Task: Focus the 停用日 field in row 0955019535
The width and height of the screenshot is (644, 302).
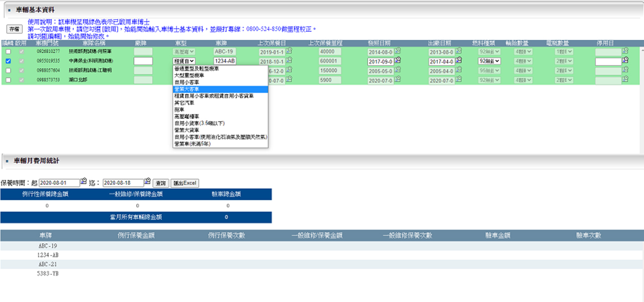Action: pos(608,61)
